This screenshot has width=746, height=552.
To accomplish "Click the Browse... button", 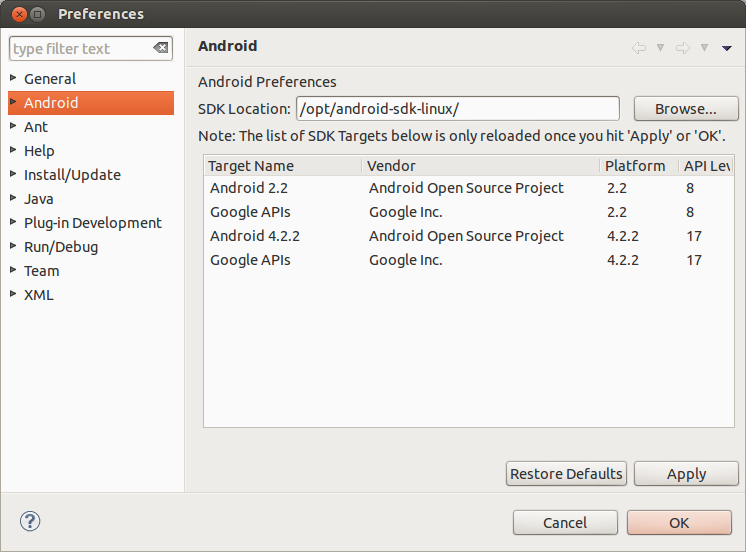I will 686,109.
